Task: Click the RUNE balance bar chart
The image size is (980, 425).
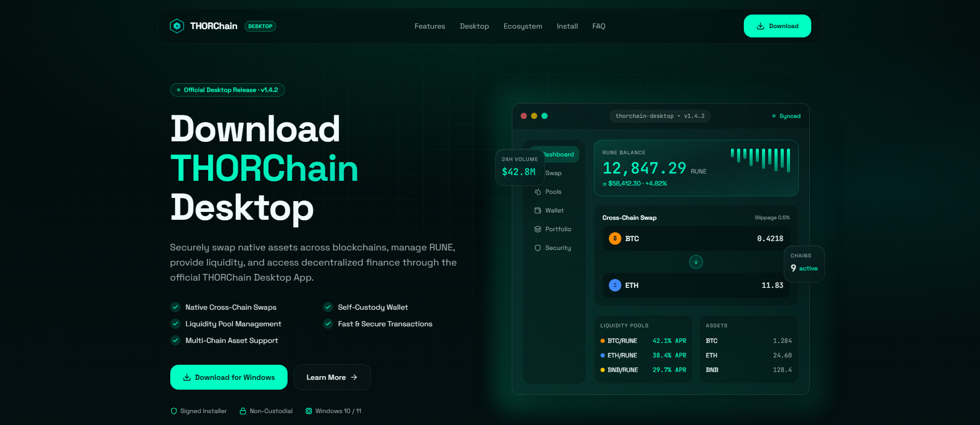Action: (760, 160)
